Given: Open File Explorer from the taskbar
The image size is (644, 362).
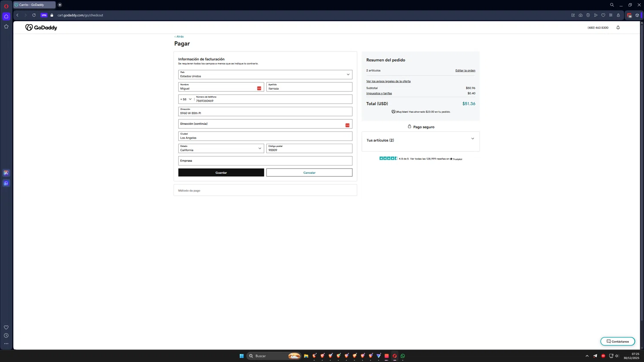Looking at the screenshot, I should 306,356.
